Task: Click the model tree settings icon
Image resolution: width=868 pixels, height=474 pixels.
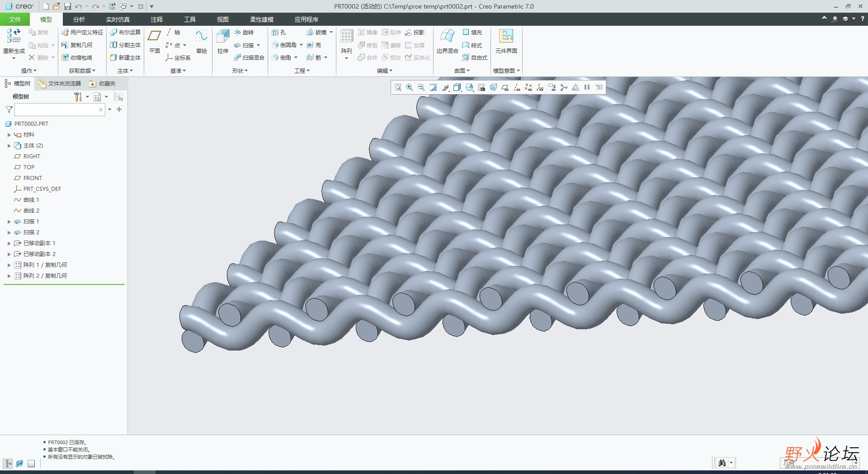Action: coord(78,97)
